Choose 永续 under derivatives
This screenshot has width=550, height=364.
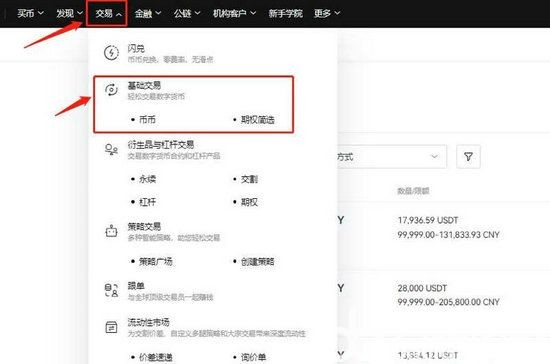click(147, 179)
